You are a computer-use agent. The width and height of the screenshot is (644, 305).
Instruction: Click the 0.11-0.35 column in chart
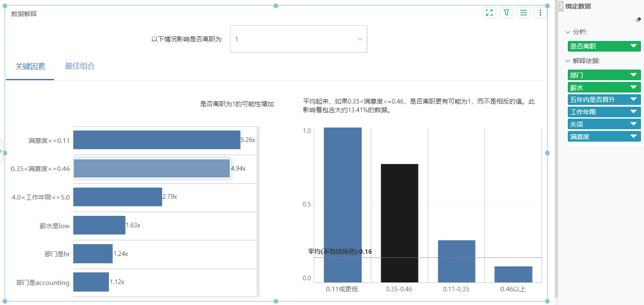tap(457, 261)
